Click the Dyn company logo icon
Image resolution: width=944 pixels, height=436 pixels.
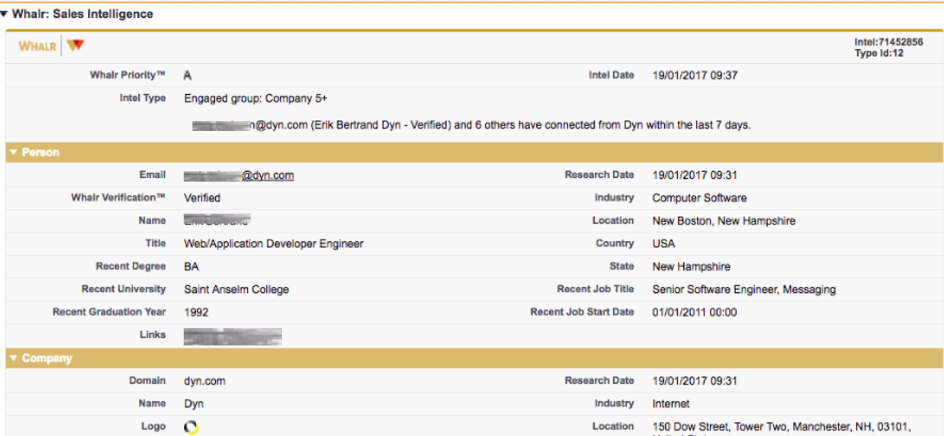coord(191,427)
